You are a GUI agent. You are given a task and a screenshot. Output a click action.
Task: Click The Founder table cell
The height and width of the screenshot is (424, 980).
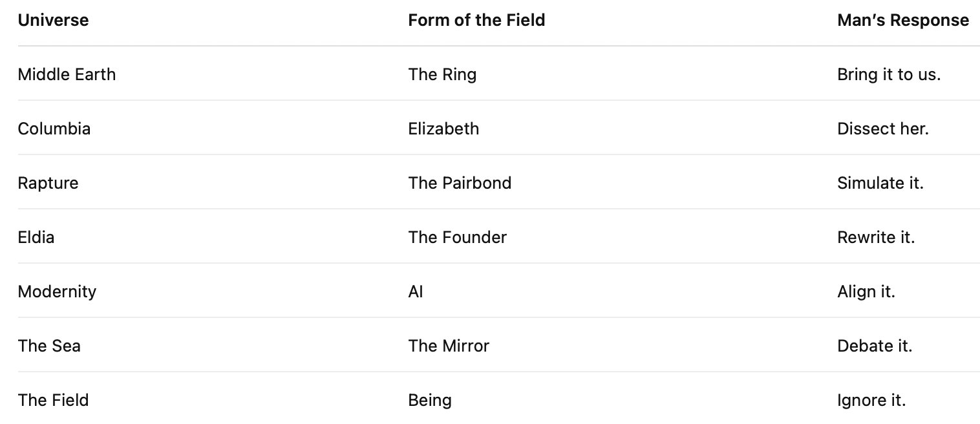[457, 238]
